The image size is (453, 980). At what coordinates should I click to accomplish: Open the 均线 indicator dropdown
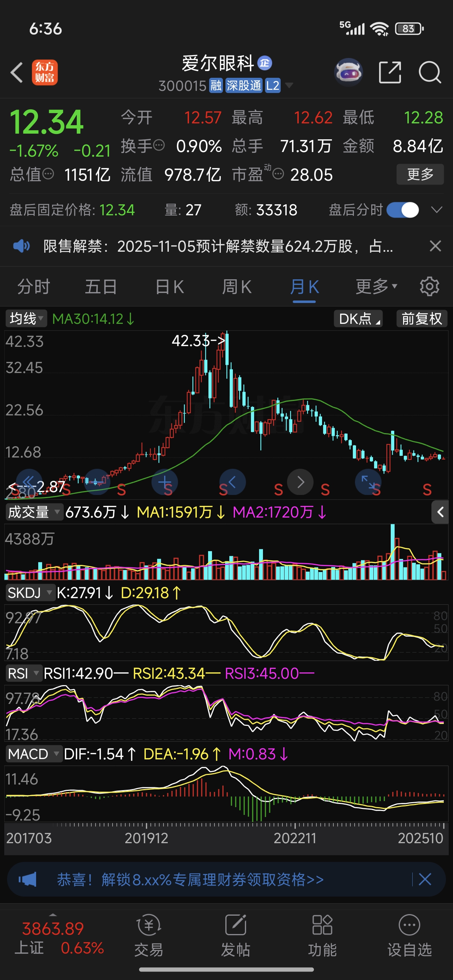point(26,319)
